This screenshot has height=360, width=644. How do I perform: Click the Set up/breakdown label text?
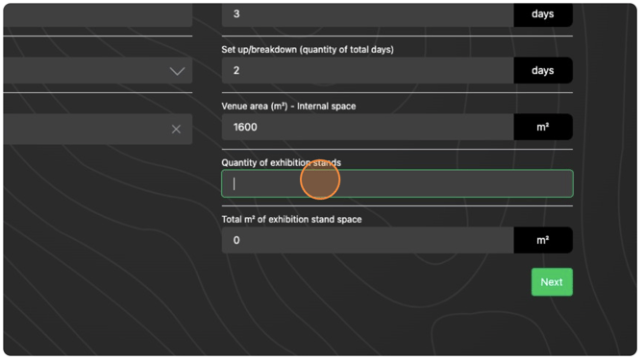[x=308, y=50]
